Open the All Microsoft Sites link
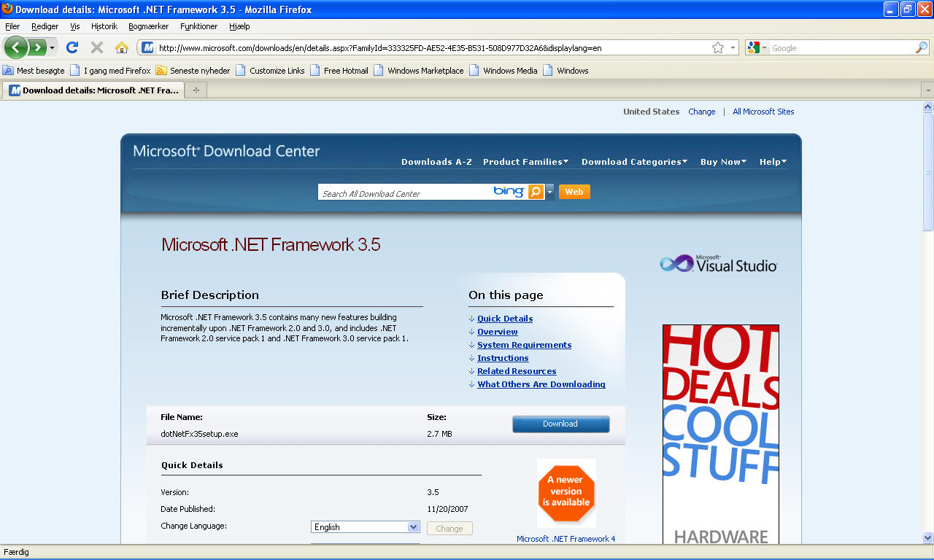934x560 pixels. point(763,112)
